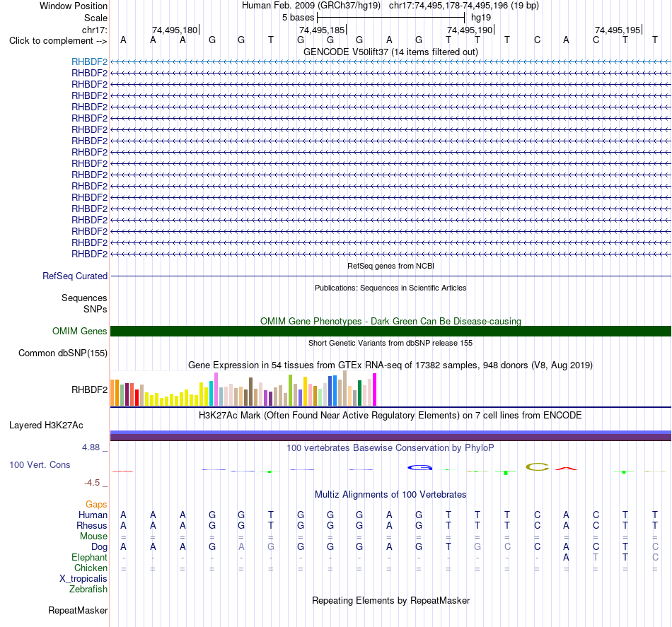This screenshot has width=672, height=627.
Task: Open the OMIM Gene Phenotypes title
Action: point(390,321)
